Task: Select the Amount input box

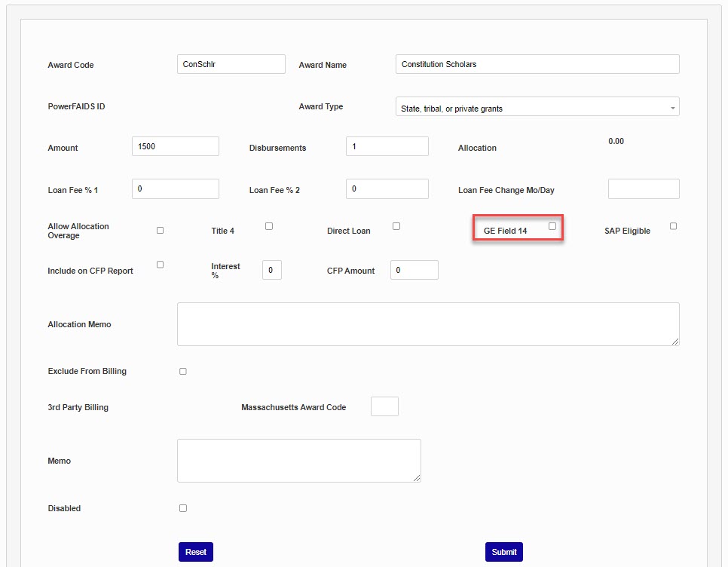Action: click(x=175, y=146)
